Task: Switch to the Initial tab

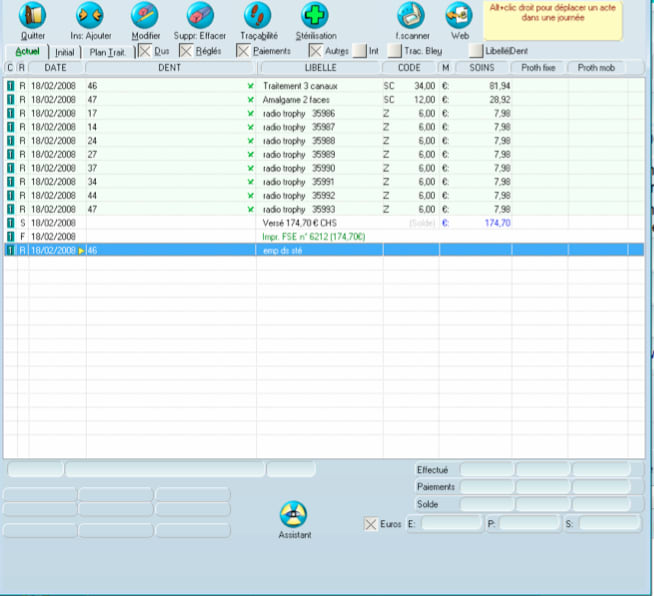Action: 64,51
